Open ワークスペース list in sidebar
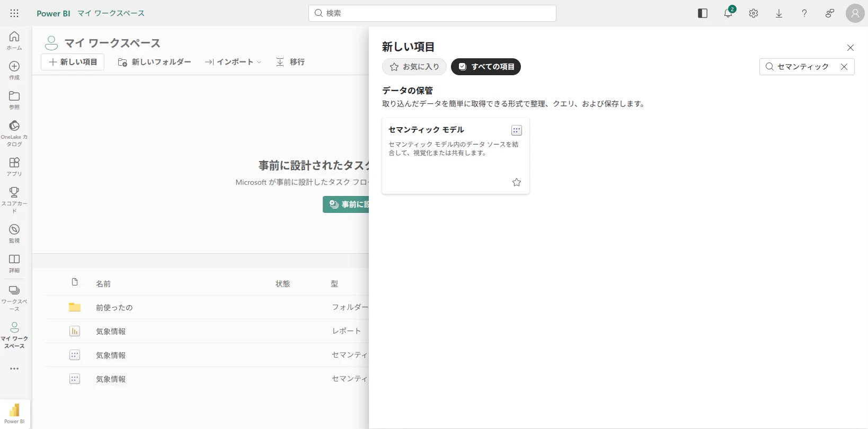Screen dimensions: 868x429 click(x=14, y=298)
